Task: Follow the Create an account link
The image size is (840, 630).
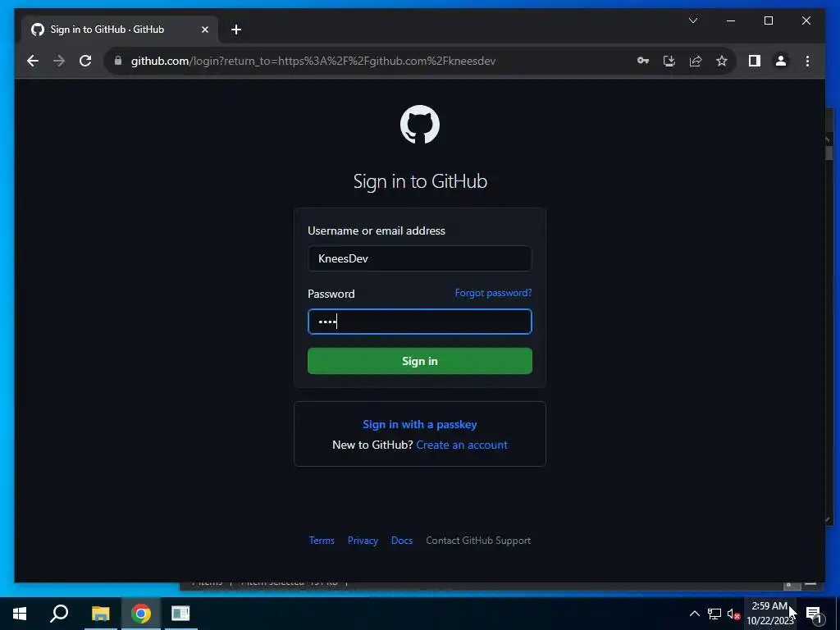Action: point(461,445)
